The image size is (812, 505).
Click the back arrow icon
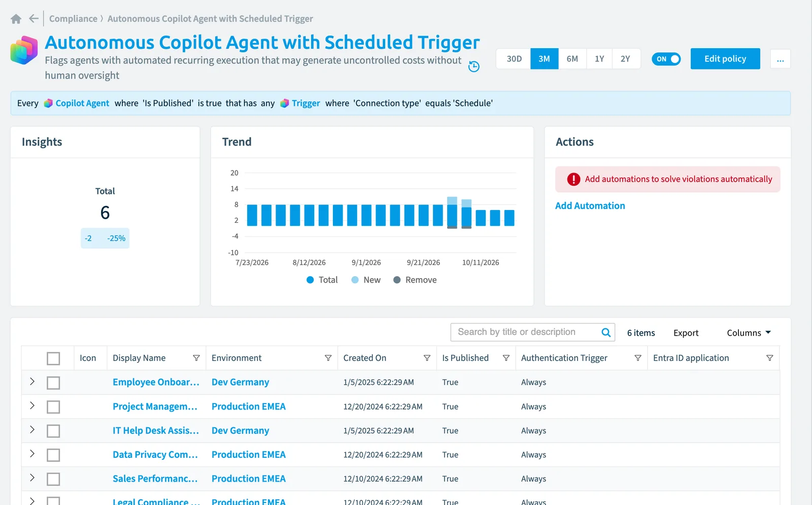(x=33, y=19)
